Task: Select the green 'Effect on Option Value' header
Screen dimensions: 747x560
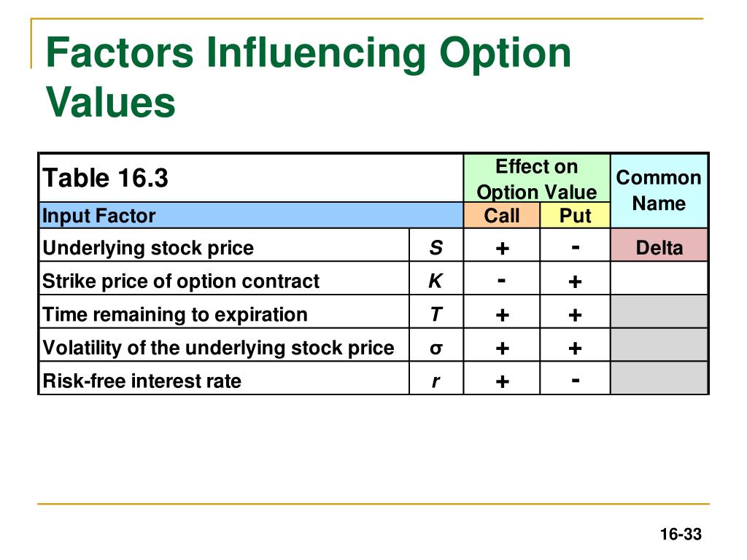Action: click(537, 179)
